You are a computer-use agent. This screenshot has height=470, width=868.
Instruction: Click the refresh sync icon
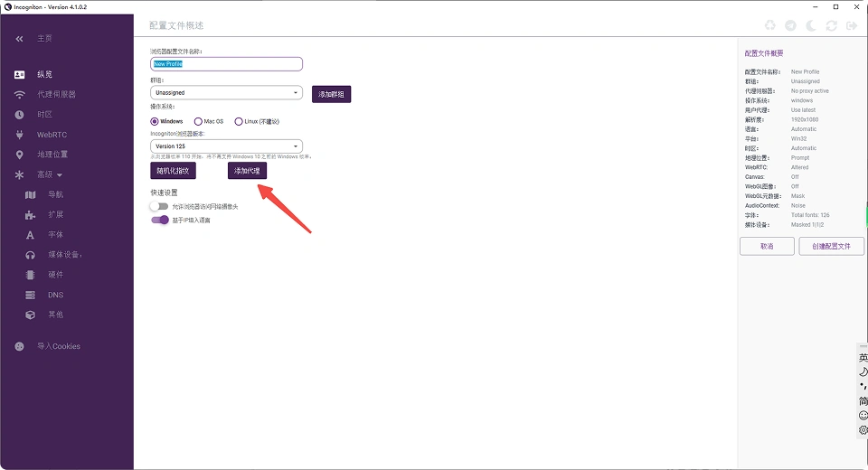point(831,26)
